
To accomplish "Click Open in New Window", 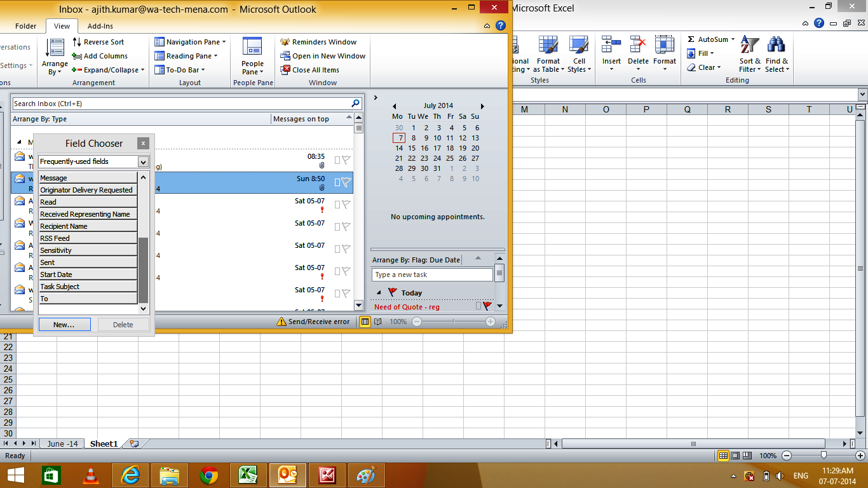I will click(x=323, y=56).
